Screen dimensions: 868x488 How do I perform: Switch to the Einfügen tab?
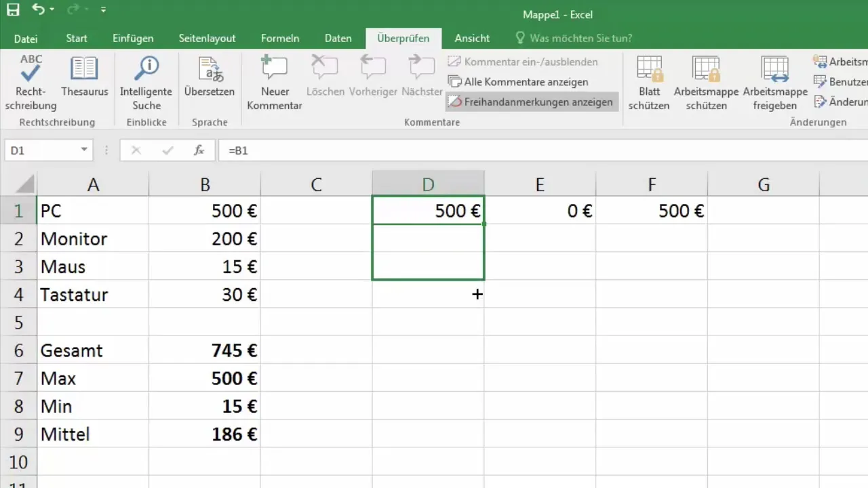(133, 39)
